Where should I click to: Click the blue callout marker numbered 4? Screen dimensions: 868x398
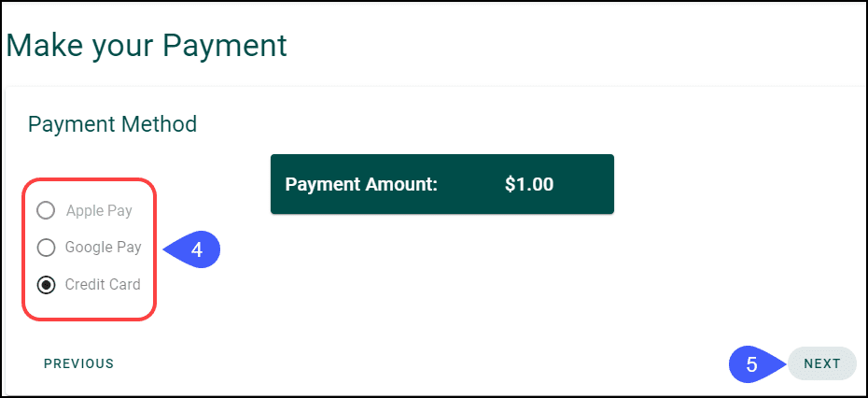(194, 250)
